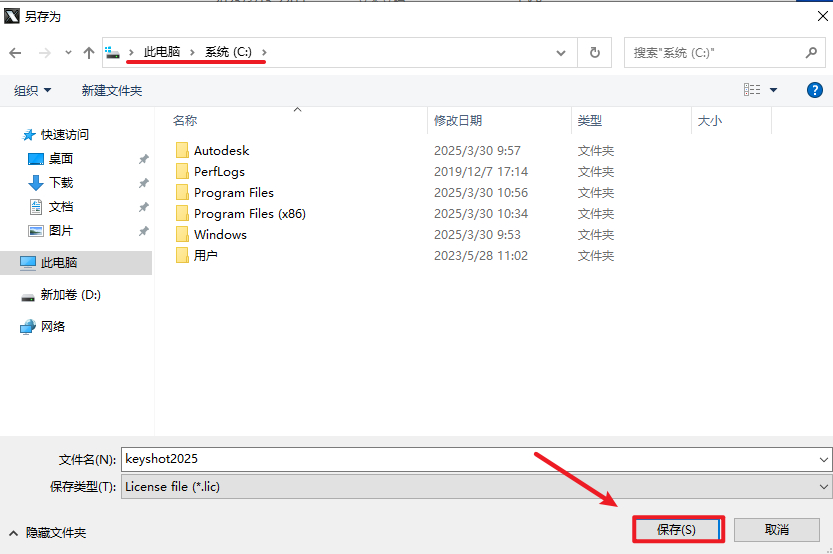Refresh the folder view
Image resolution: width=833 pixels, height=554 pixels.
tap(594, 53)
